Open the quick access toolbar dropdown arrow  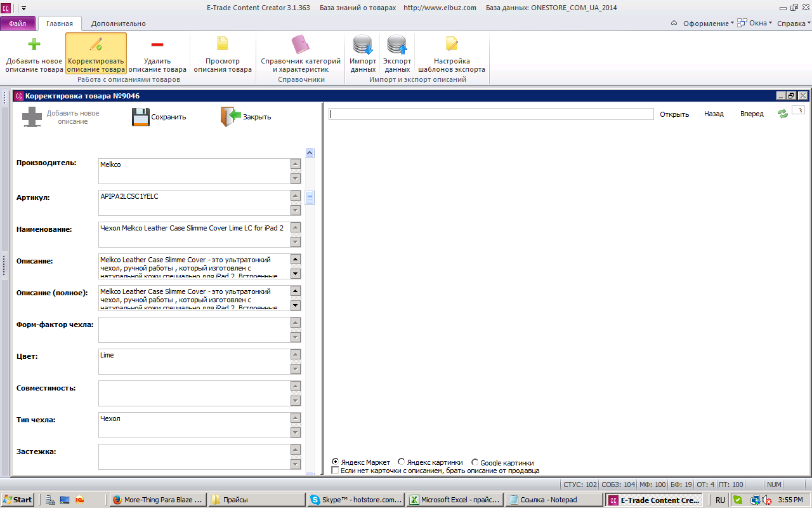coord(23,8)
